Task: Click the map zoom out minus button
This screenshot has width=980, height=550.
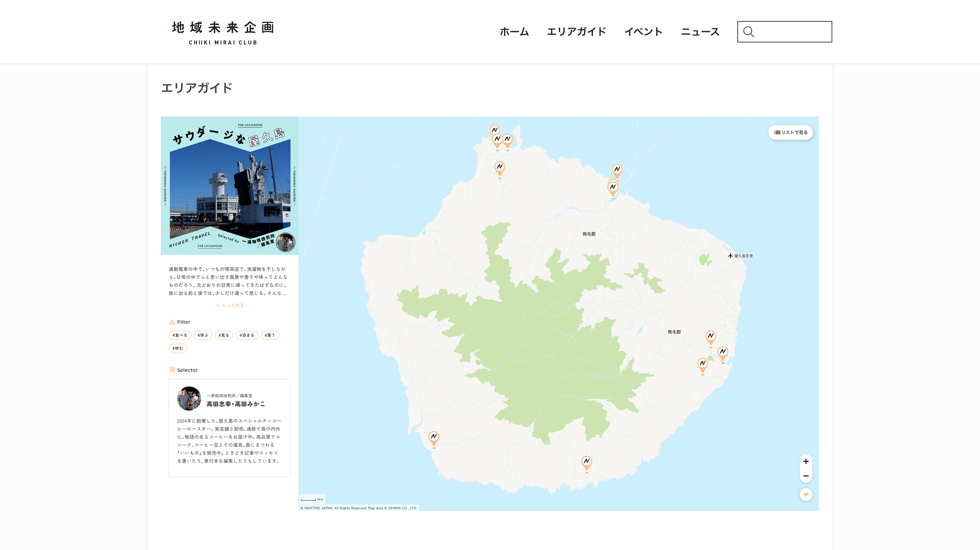Action: pos(806,476)
